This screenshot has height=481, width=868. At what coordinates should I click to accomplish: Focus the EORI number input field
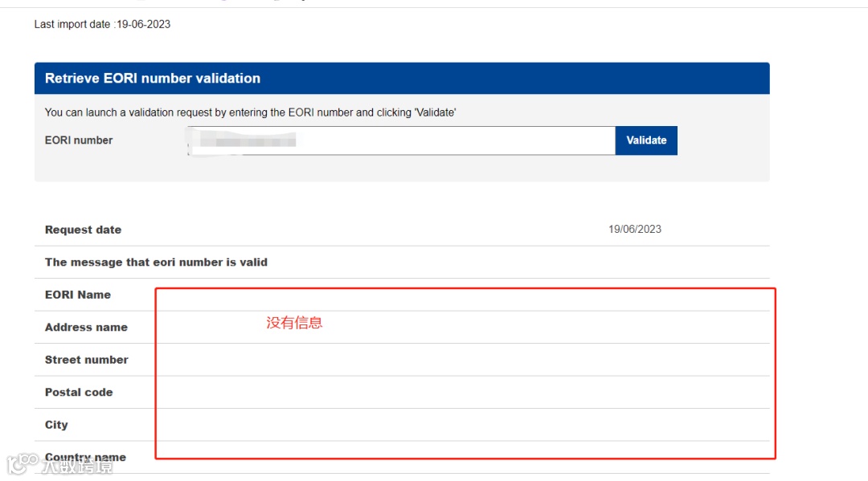click(401, 141)
